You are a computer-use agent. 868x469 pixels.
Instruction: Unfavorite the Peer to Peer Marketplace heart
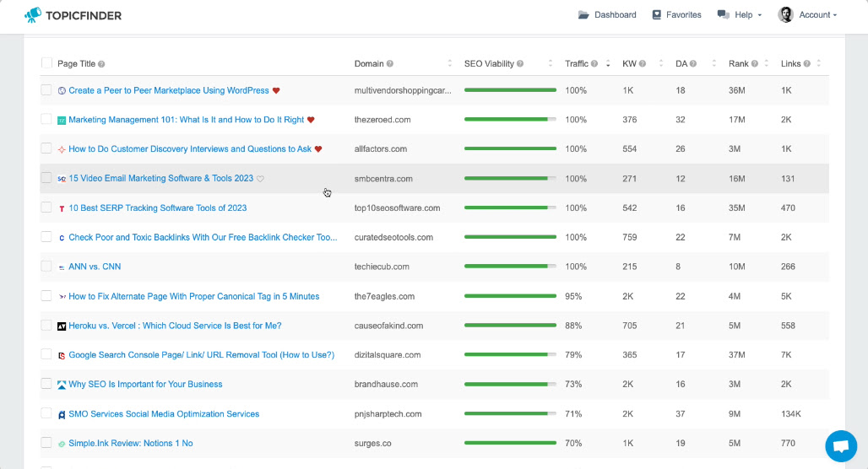click(275, 91)
